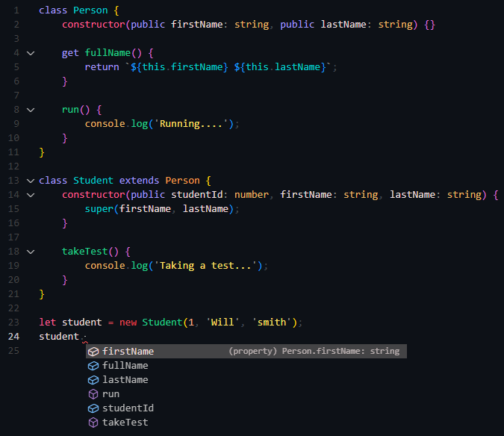Viewport: 504px width, 436px height.
Task: Click 'studentId' parameter on line 14
Action: 196,194
